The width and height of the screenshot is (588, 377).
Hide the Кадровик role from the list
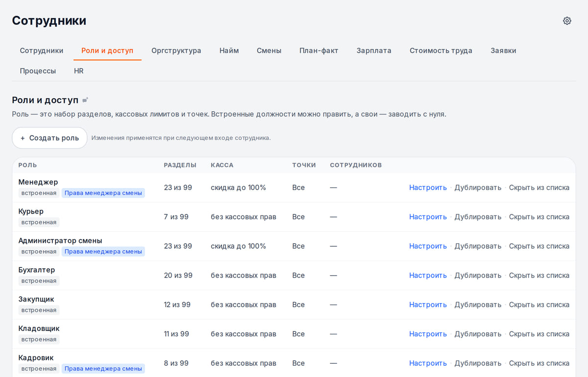[539, 363]
